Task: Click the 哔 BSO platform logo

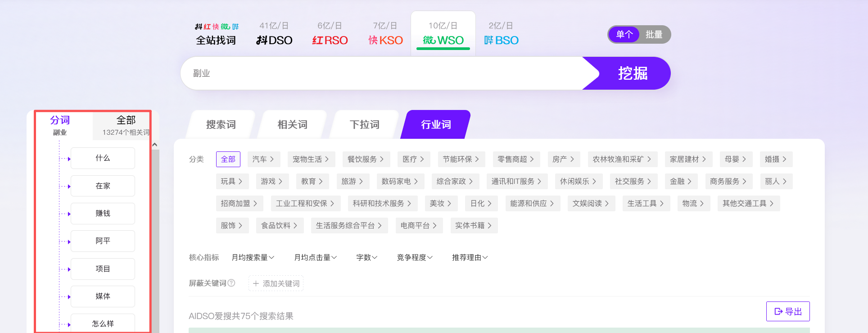Action: coord(501,40)
